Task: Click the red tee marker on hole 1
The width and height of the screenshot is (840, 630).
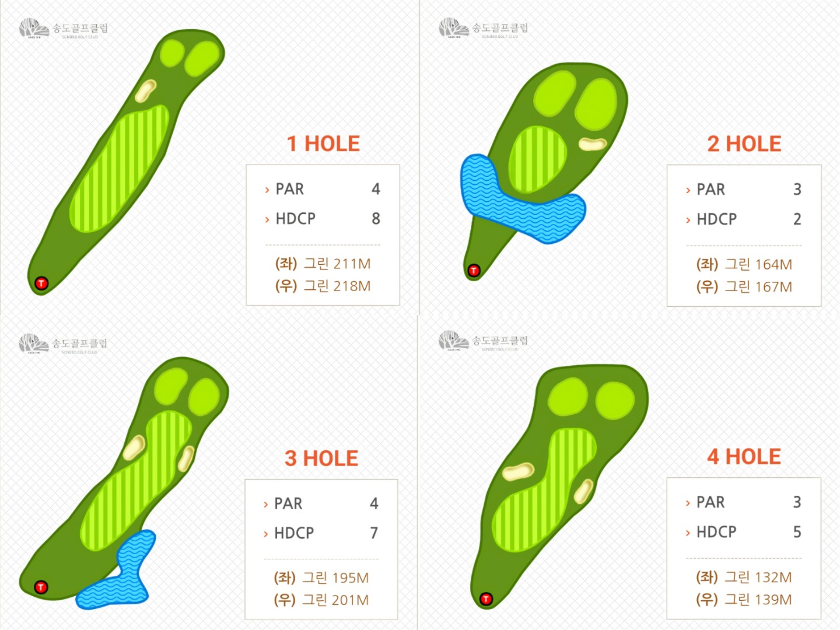Action: (41, 283)
